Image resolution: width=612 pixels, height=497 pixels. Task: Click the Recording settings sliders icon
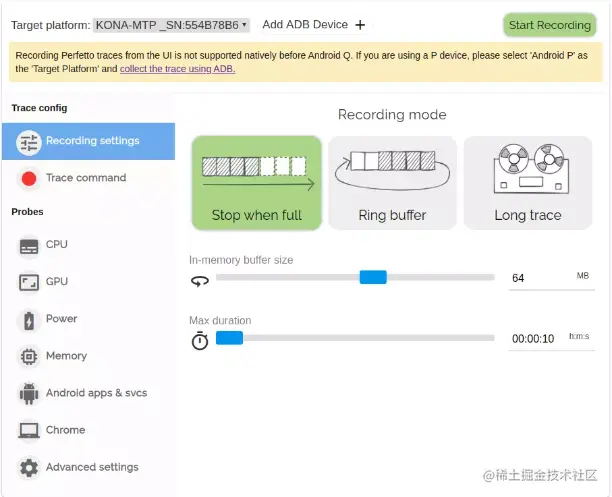pos(28,142)
